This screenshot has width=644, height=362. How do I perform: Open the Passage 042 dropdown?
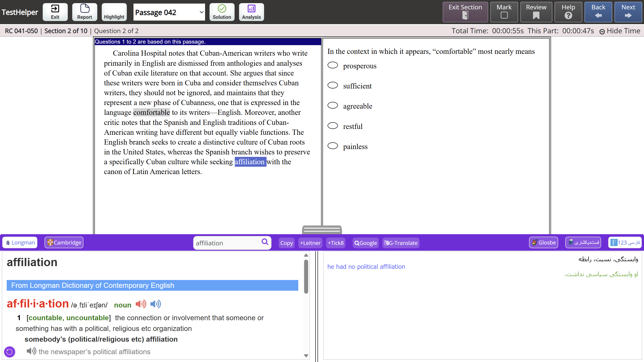pos(169,12)
